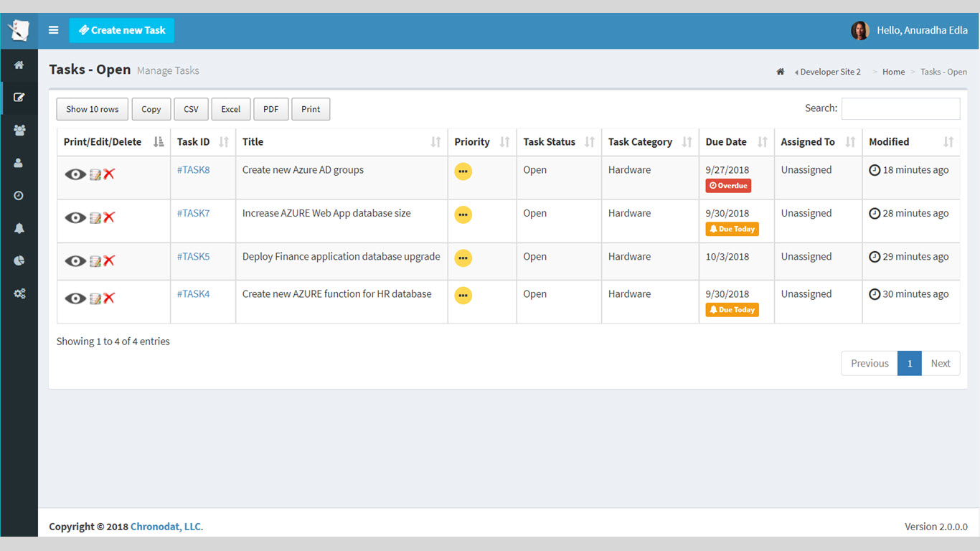This screenshot has width=980, height=551.
Task: Select the Tasks edit icon in sidebar
Action: pyautogui.click(x=19, y=98)
